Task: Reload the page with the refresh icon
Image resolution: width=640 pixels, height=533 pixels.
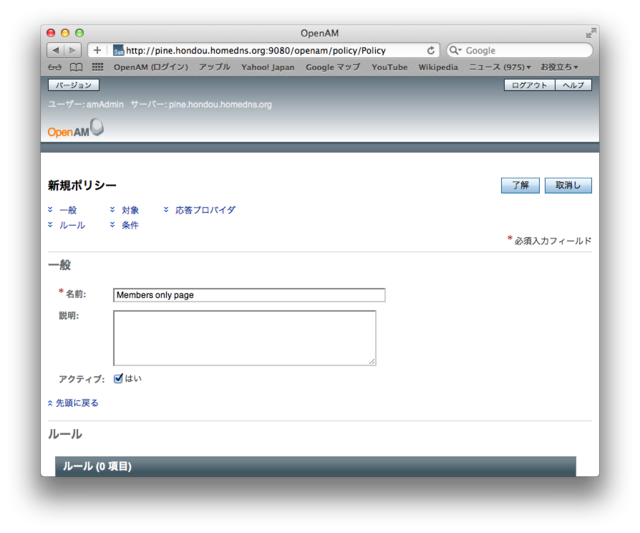Action: coord(431,50)
